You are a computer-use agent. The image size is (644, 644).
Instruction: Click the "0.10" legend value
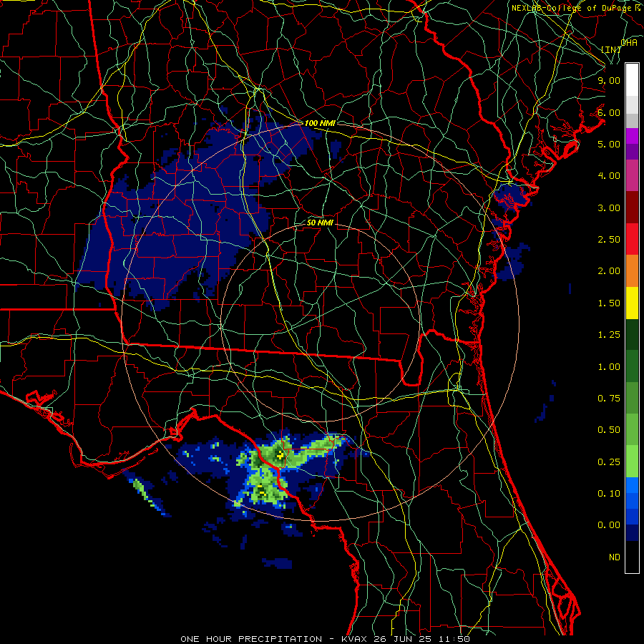(609, 494)
